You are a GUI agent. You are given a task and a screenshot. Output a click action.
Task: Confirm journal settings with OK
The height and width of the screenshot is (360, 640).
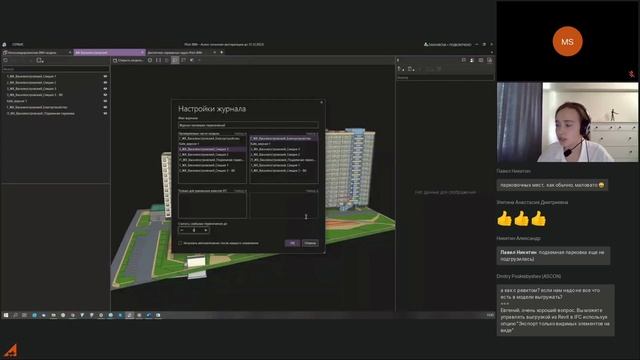point(292,243)
